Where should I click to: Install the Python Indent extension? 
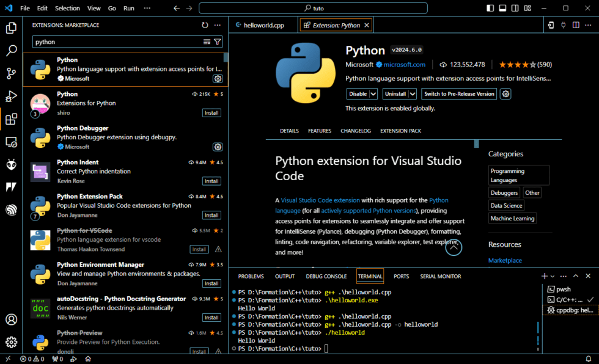[211, 181]
